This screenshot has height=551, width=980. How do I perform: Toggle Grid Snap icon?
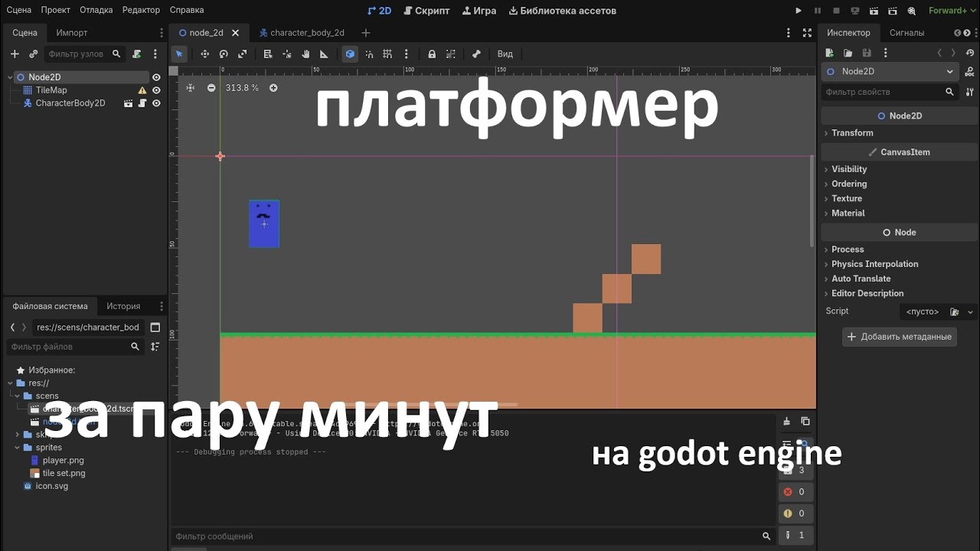tap(387, 54)
